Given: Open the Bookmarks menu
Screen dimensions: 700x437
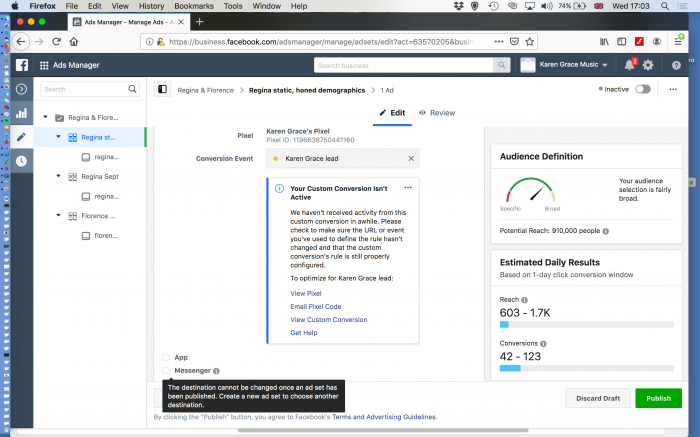Looking at the screenshot, I should [x=194, y=6].
